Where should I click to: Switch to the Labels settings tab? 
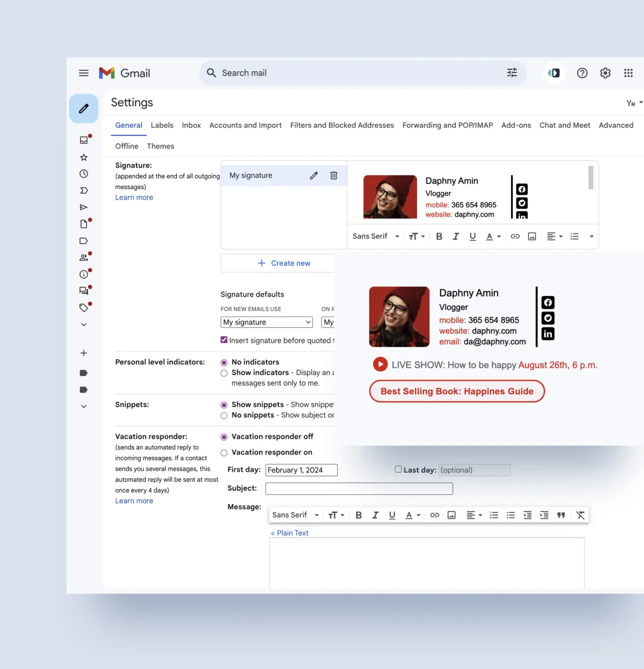pos(162,125)
